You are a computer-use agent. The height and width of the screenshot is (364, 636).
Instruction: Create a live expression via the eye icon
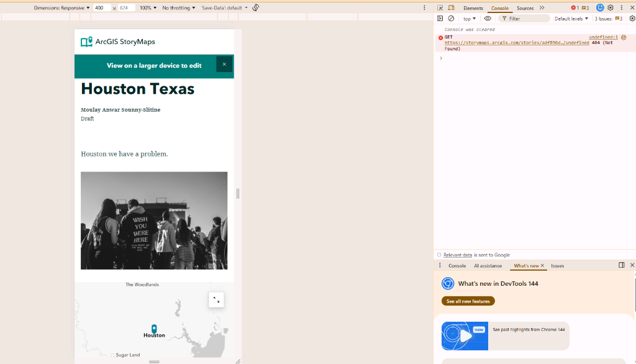pyautogui.click(x=487, y=18)
